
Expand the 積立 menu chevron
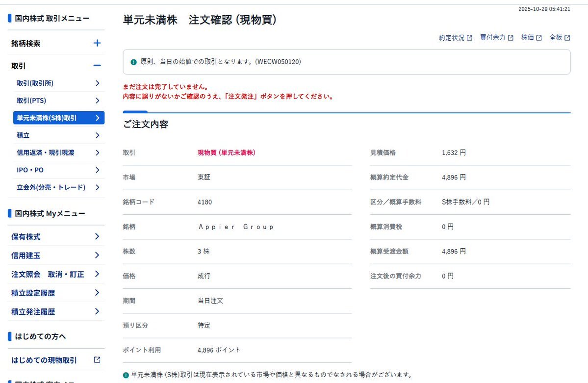[98, 135]
